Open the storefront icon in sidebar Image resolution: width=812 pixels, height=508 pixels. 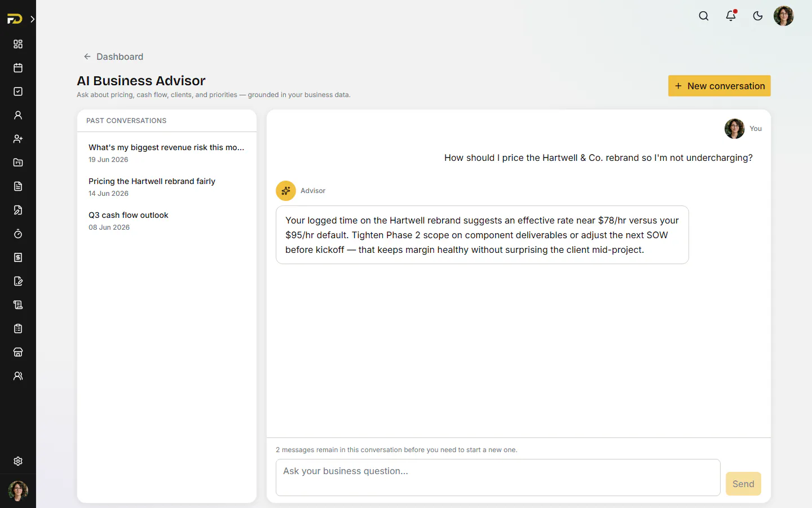[x=18, y=352]
